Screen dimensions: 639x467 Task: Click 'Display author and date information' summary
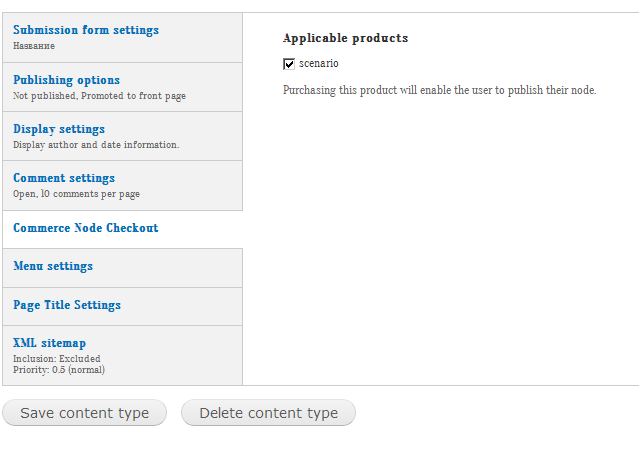tap(96, 145)
